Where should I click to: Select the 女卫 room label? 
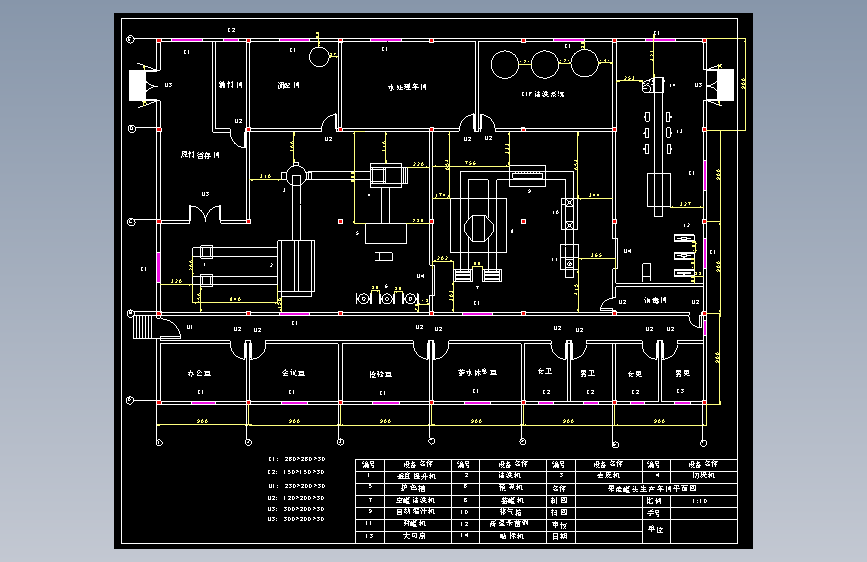(x=545, y=371)
